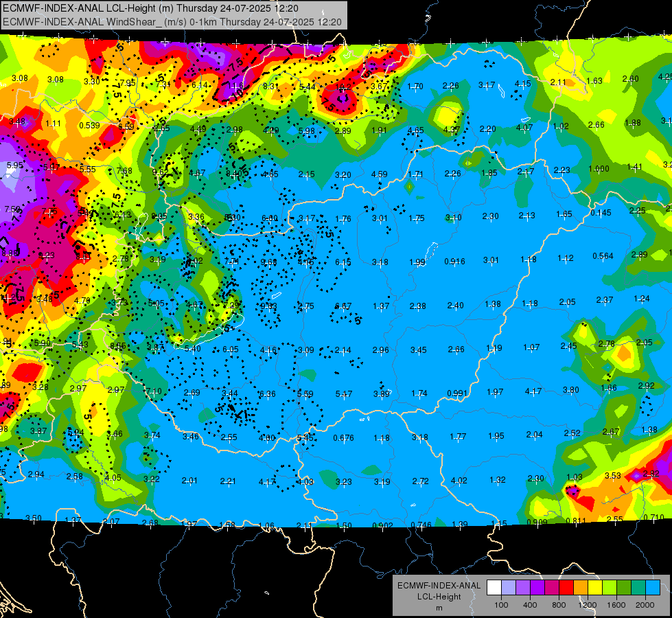Select the lime yellow-green legend swatch
Viewport: 672px width, 618px height.
click(x=610, y=588)
